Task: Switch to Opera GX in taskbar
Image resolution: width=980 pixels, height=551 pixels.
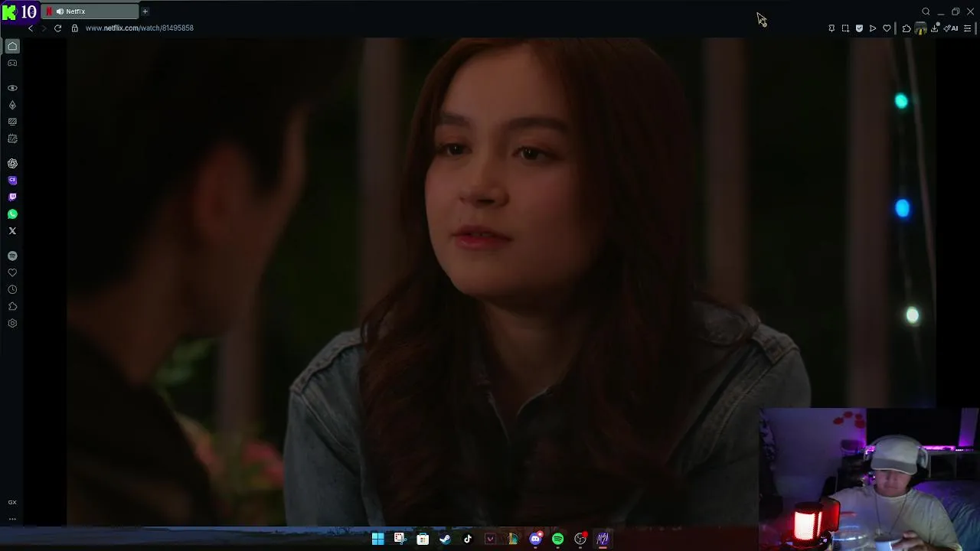Action: click(x=603, y=539)
